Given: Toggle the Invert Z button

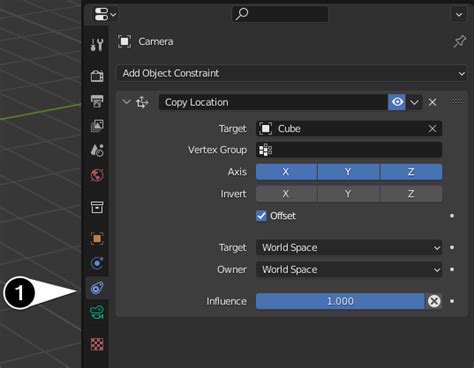Looking at the screenshot, I should (x=411, y=194).
